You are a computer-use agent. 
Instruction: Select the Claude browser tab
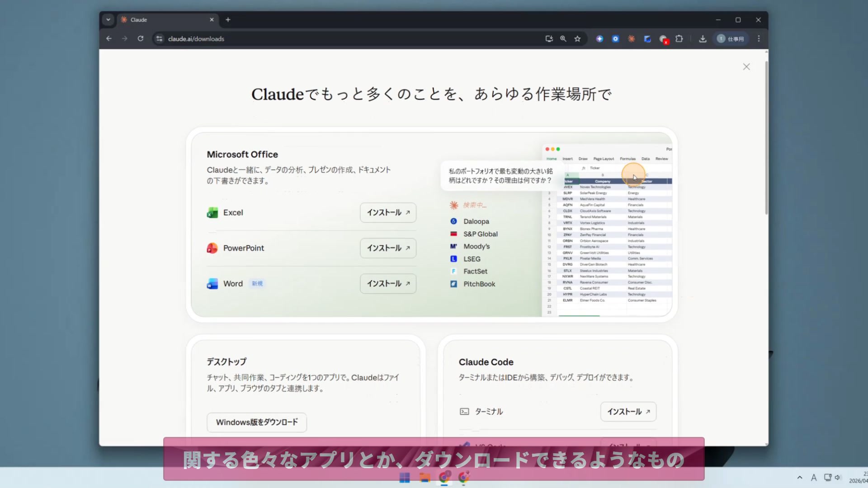pos(167,20)
